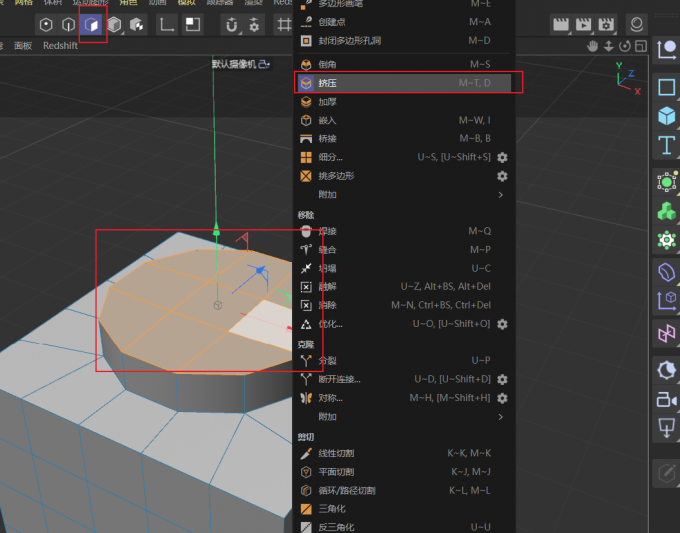Screen dimensions: 680x533
Task: Expand 附加 submenu below 对称
Action: click(404, 417)
